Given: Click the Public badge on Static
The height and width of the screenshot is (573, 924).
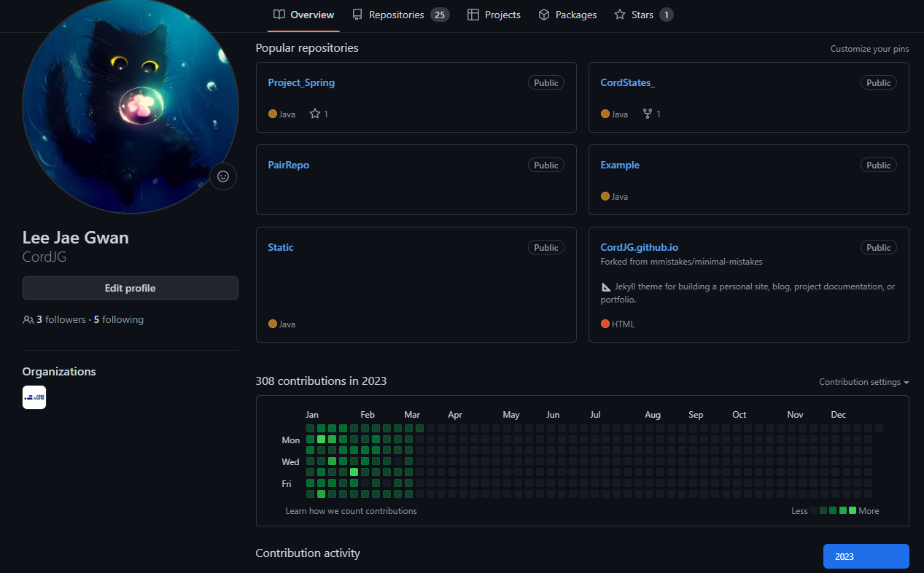Looking at the screenshot, I should click(546, 247).
